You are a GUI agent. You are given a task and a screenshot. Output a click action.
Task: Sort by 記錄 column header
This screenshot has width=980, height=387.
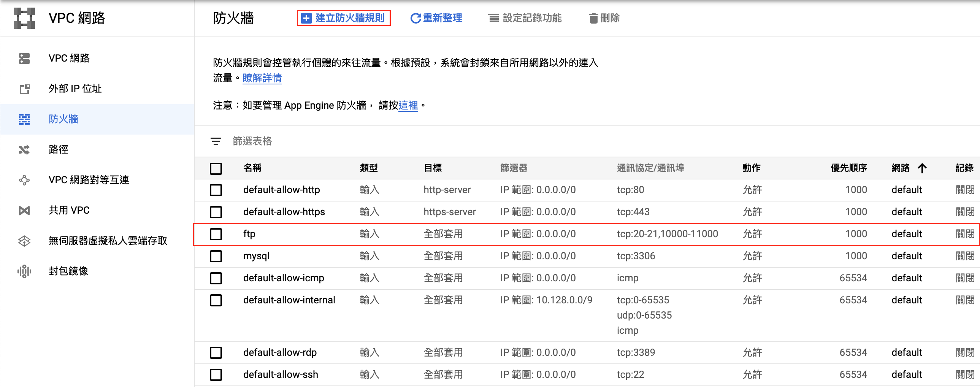click(964, 168)
